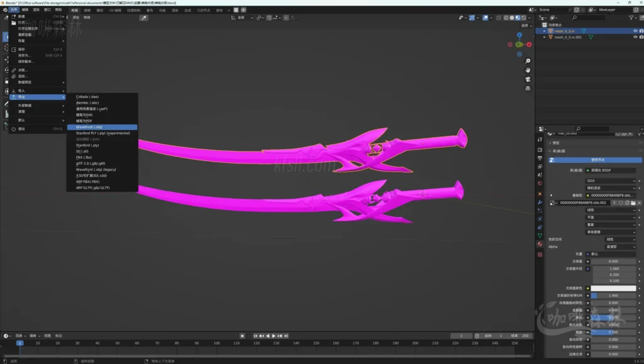Click the zoom magnifier icon in viewport
The height and width of the screenshot is (364, 644).
coord(528,61)
